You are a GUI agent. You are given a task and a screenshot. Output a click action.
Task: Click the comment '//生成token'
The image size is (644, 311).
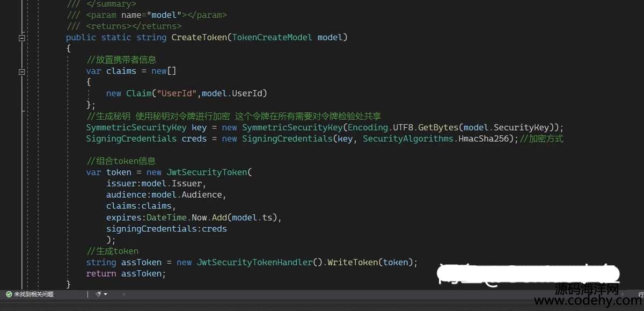tap(113, 251)
